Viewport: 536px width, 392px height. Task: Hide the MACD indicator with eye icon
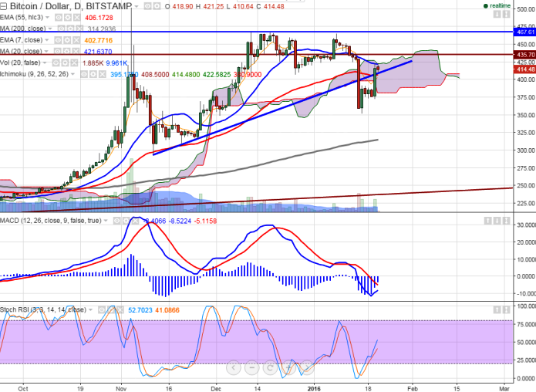[117, 221]
